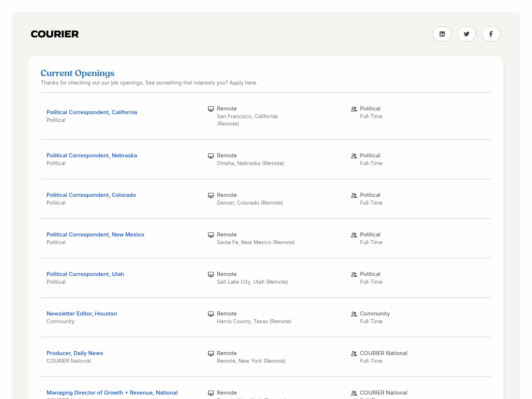Select Political Correspondent, New Mexico opening
The width and height of the screenshot is (532, 399).
tap(95, 235)
